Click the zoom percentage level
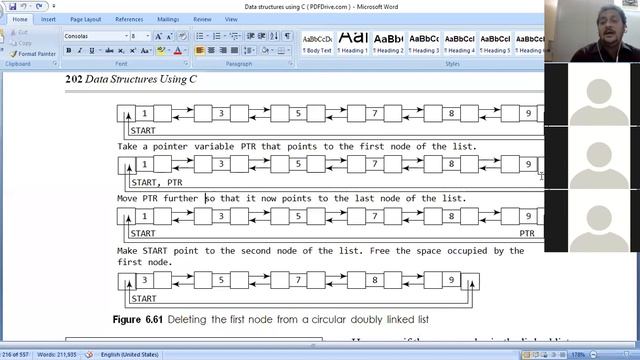 point(578,355)
